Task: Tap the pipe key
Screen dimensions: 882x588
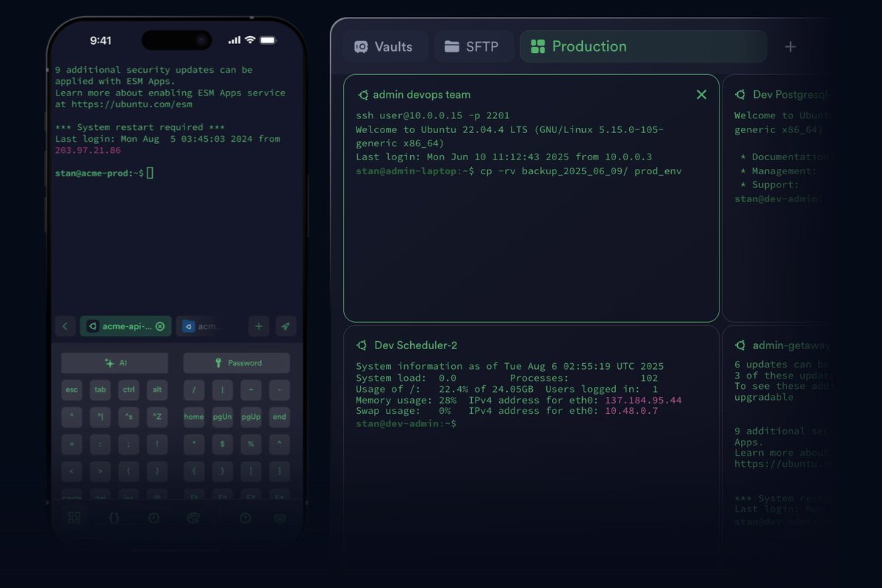Action: 222,390
